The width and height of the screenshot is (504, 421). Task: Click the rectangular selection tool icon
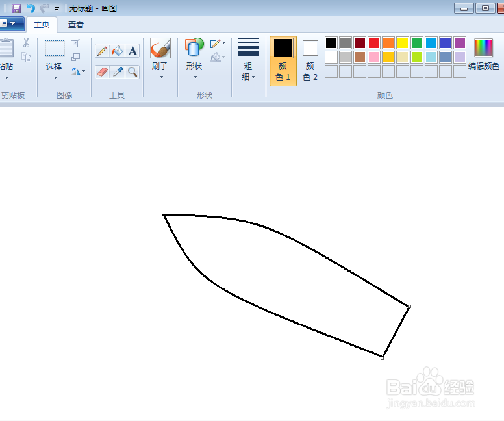pos(55,48)
